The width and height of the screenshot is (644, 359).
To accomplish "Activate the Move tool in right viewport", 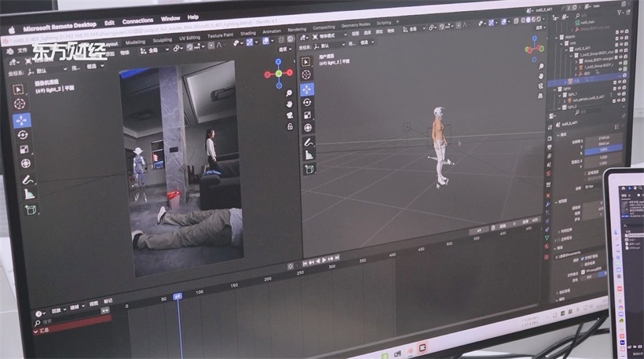I will (307, 89).
